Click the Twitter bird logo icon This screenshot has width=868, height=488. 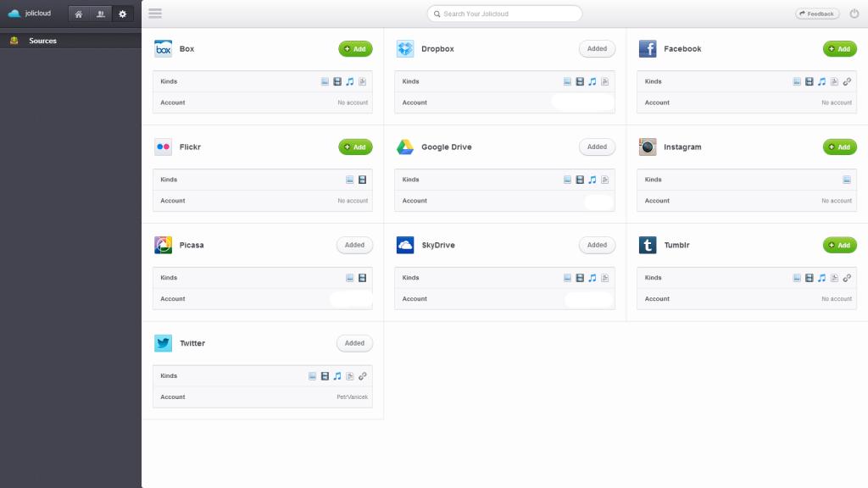click(x=164, y=343)
